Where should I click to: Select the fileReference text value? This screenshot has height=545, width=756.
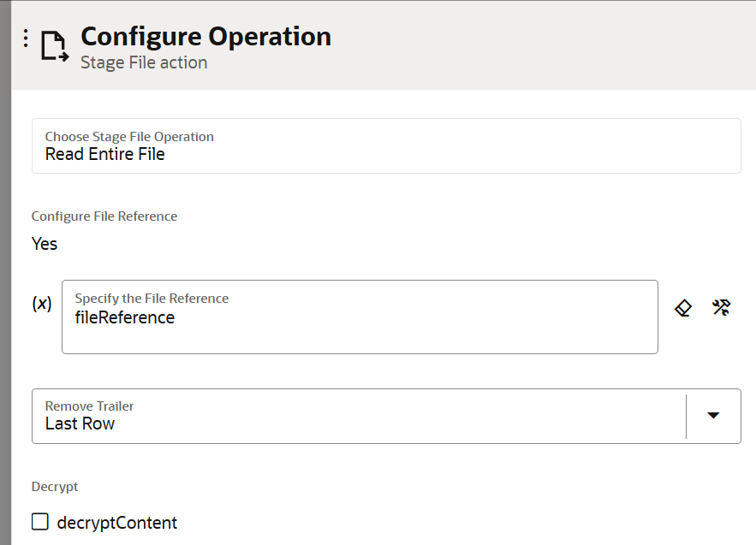click(124, 317)
